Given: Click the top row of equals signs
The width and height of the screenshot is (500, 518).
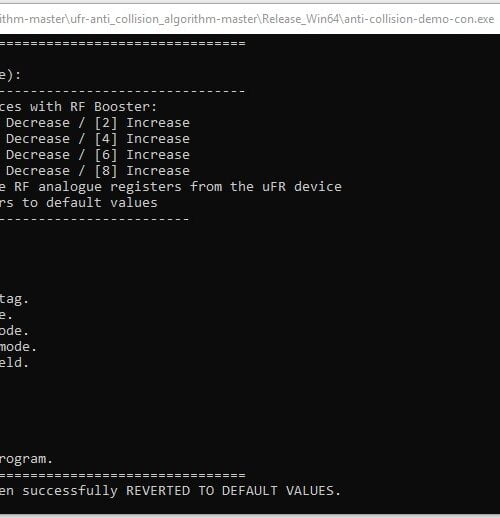Looking at the screenshot, I should [123, 43].
